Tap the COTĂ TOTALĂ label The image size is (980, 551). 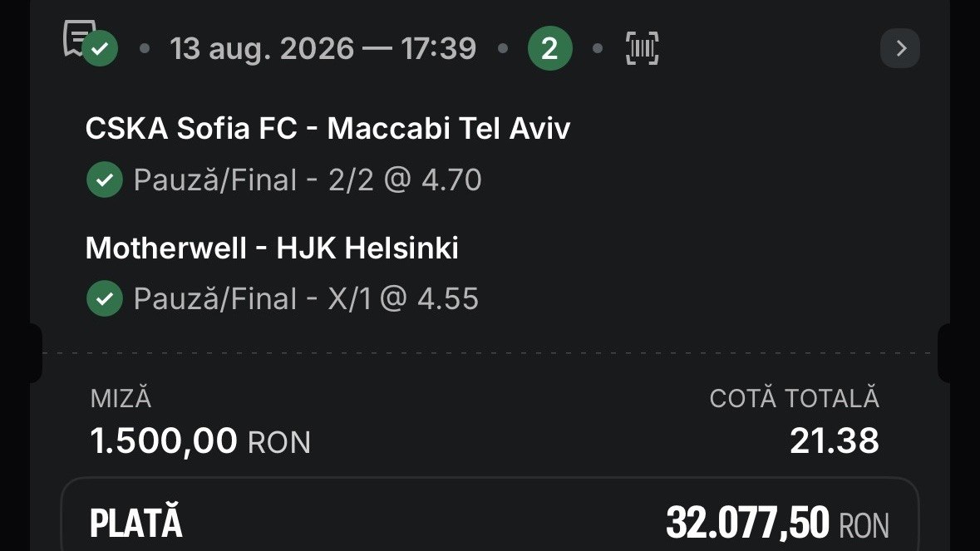[x=795, y=399]
